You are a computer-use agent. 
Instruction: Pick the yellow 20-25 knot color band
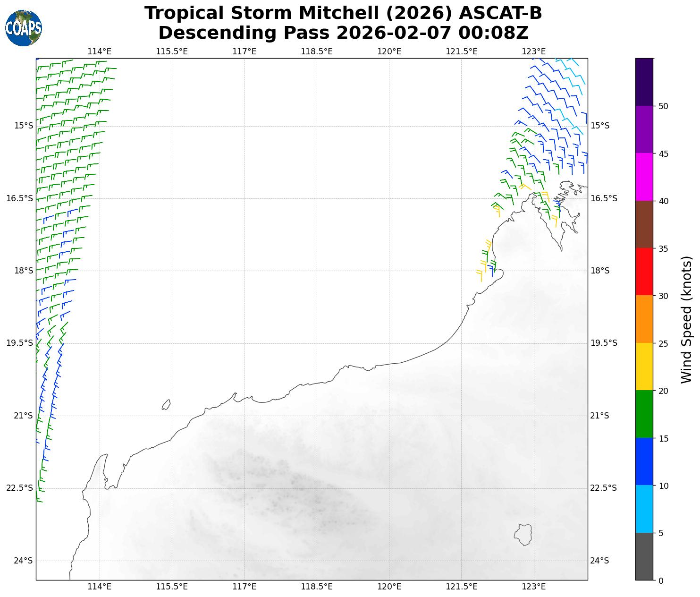644,367
